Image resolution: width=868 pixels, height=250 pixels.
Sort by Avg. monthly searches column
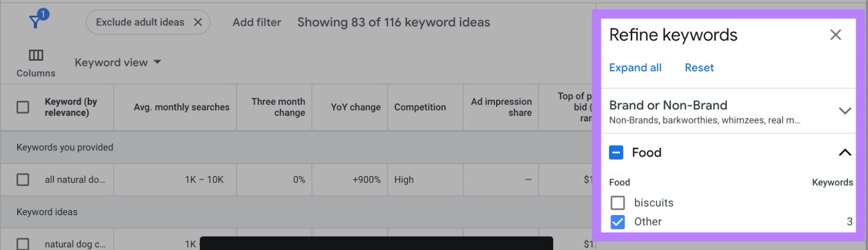pos(181,107)
